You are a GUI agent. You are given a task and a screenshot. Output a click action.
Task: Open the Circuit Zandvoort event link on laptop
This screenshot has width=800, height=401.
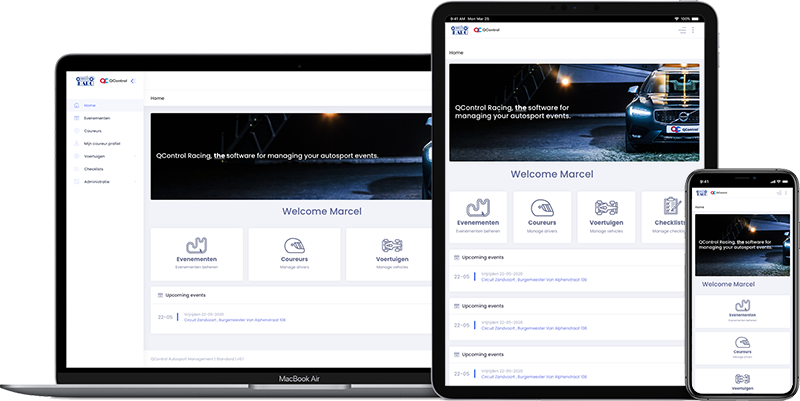pos(235,320)
